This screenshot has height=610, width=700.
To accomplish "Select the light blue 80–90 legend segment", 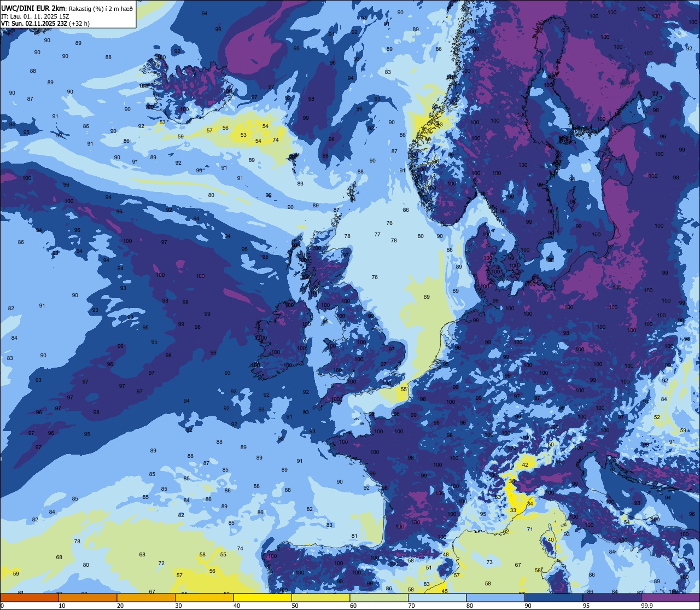I will tap(495, 598).
